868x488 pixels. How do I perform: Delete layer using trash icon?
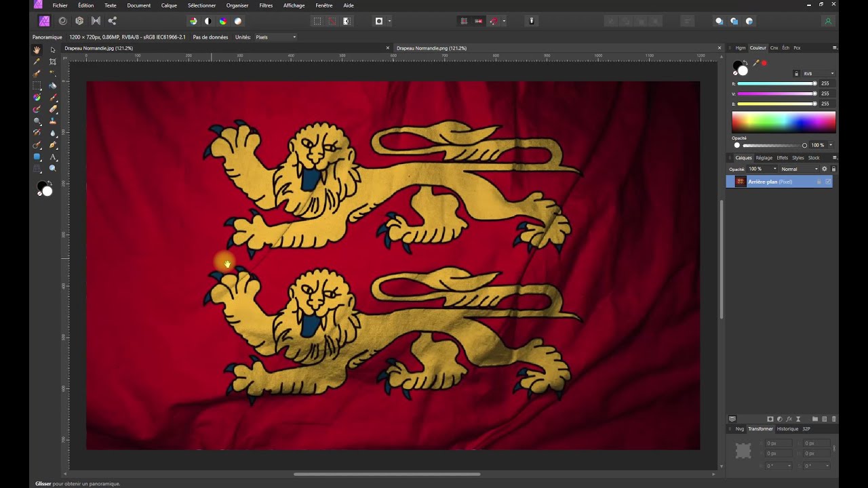[834, 419]
